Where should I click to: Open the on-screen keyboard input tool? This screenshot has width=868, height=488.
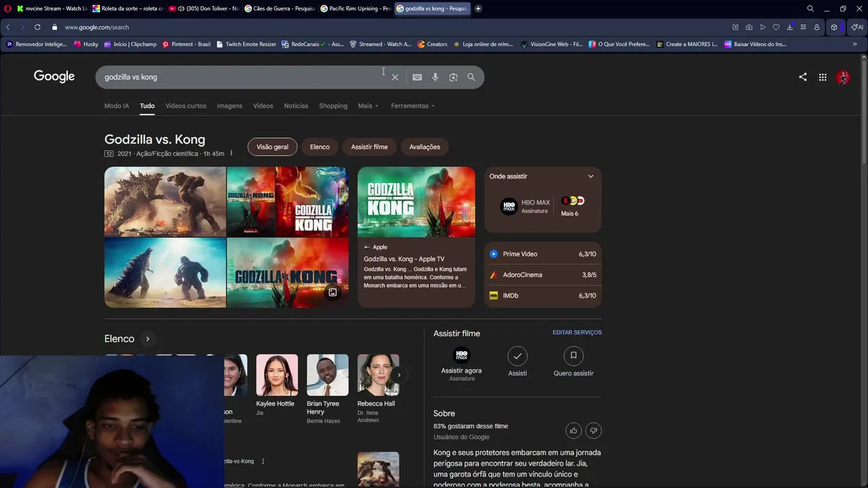(x=417, y=77)
